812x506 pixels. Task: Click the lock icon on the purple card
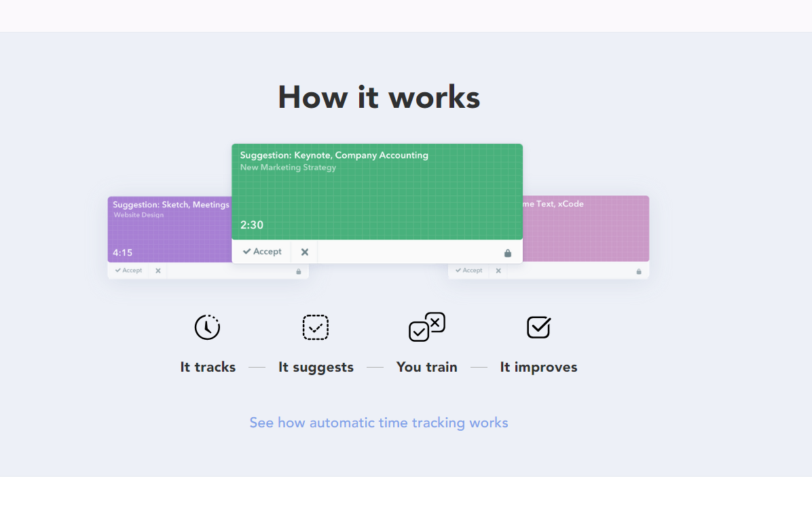tap(298, 271)
